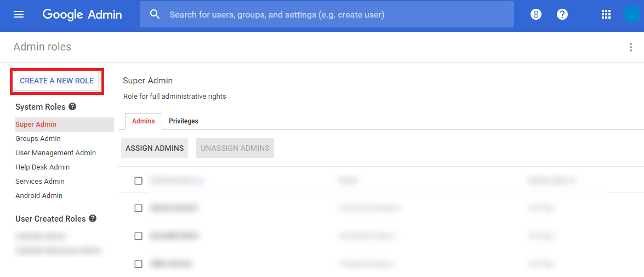The image size is (644, 277).
Task: Click the System Roles help icon
Action: 72,106
